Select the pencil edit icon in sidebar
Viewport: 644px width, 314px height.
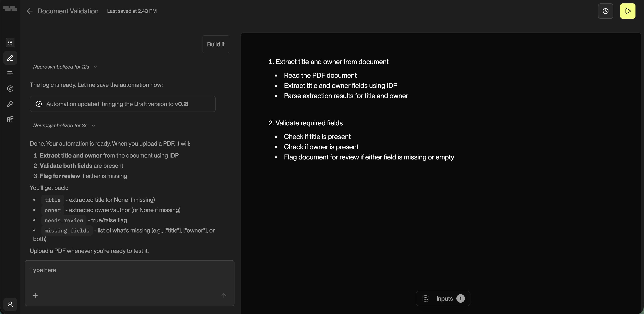(10, 58)
